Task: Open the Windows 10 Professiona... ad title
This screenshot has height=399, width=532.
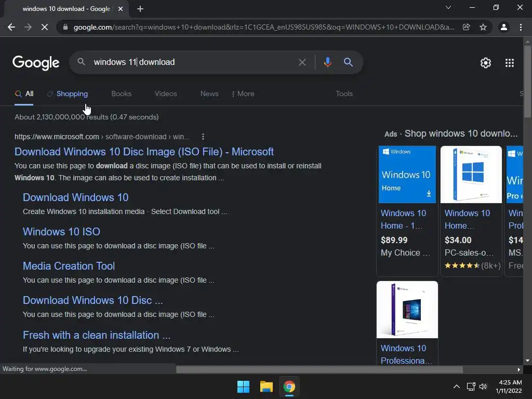Action: (x=406, y=354)
